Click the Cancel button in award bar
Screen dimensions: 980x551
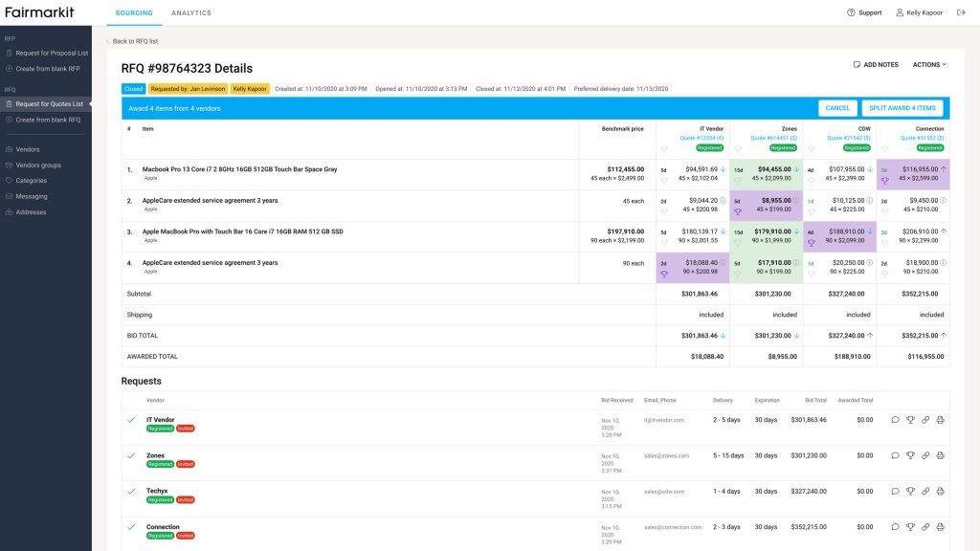(837, 108)
